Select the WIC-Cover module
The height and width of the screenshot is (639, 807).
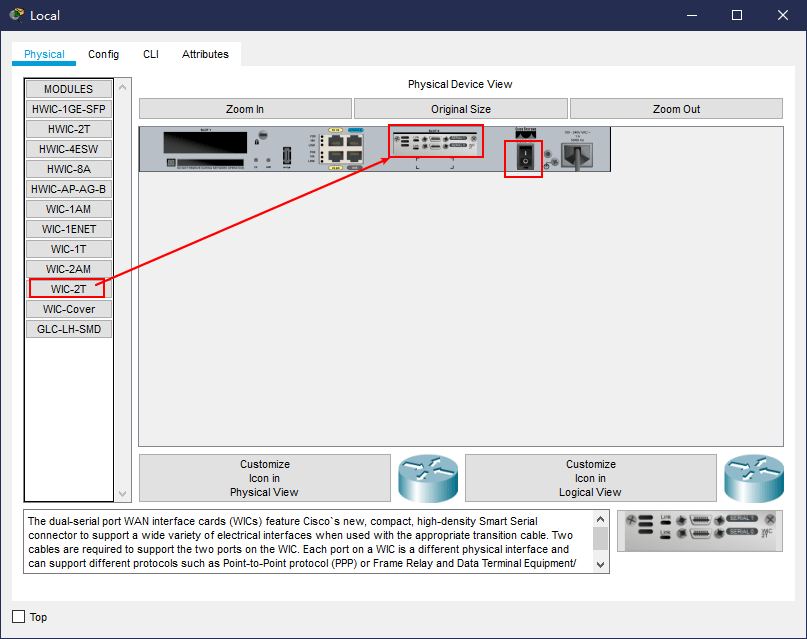(x=68, y=309)
